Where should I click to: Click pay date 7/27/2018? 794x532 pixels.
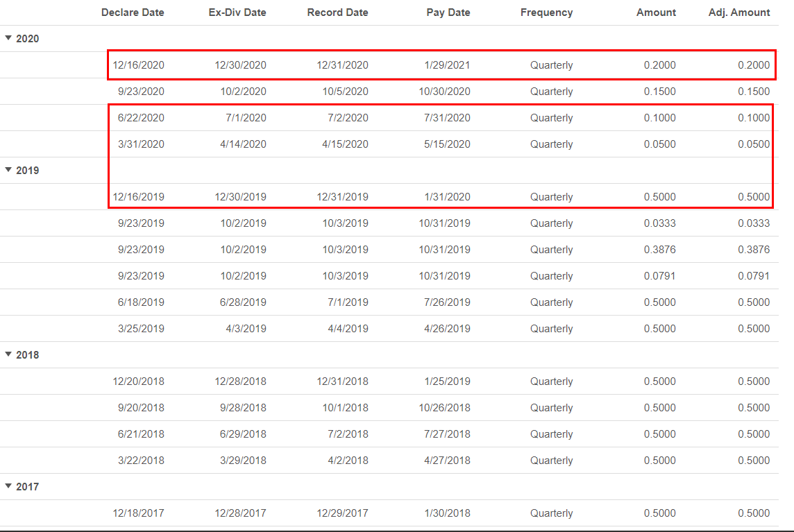pos(447,434)
